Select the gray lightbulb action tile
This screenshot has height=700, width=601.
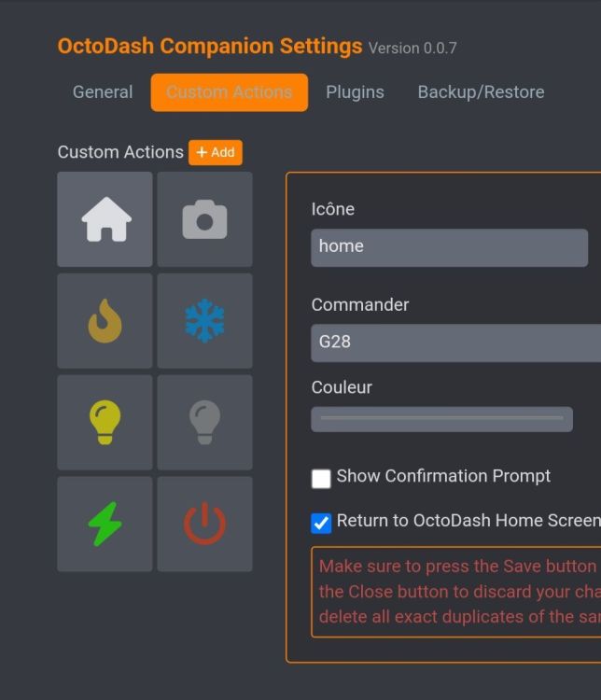205,422
